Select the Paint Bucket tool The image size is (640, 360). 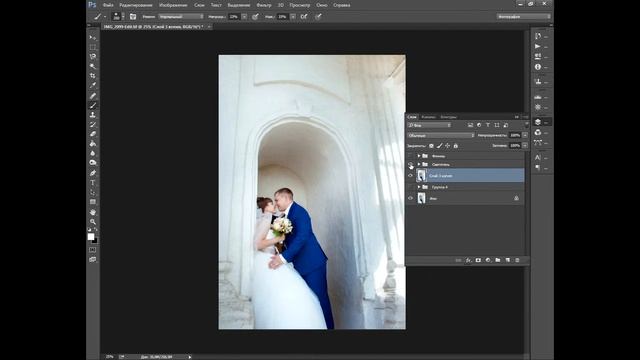tap(93, 144)
